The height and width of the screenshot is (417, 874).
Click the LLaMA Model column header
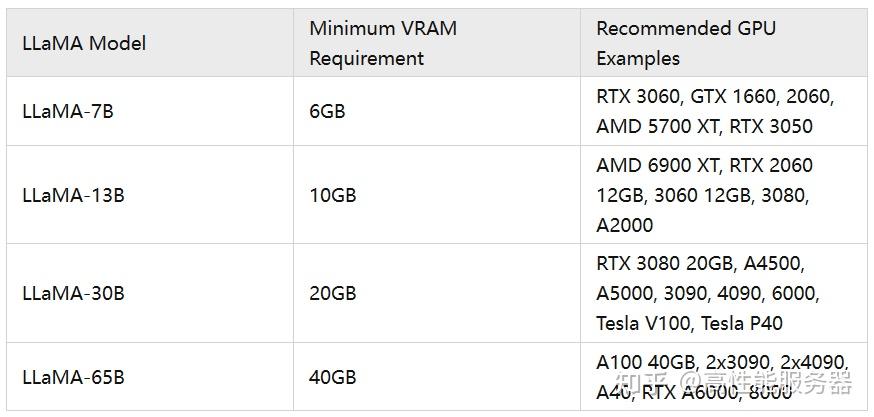pos(84,43)
